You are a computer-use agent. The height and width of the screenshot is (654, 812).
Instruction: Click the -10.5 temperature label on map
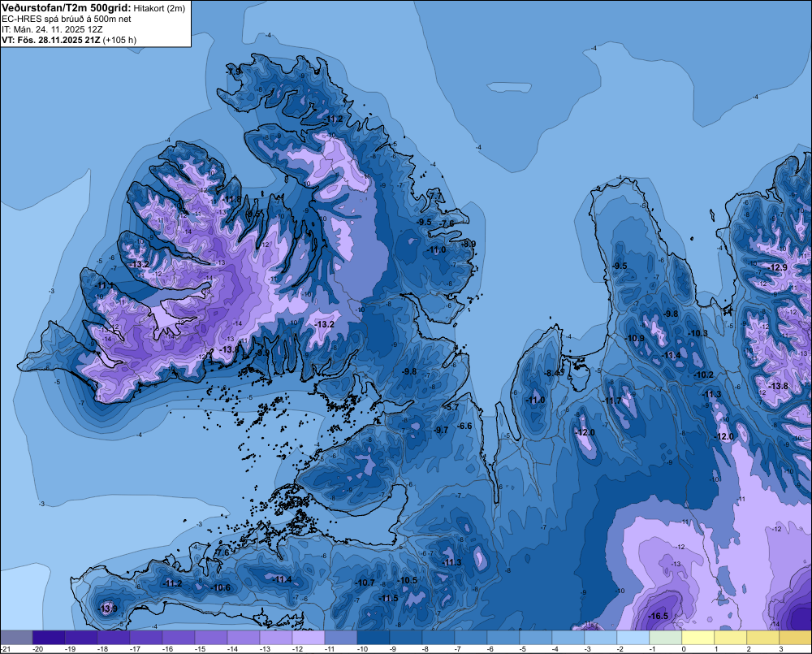[408, 580]
